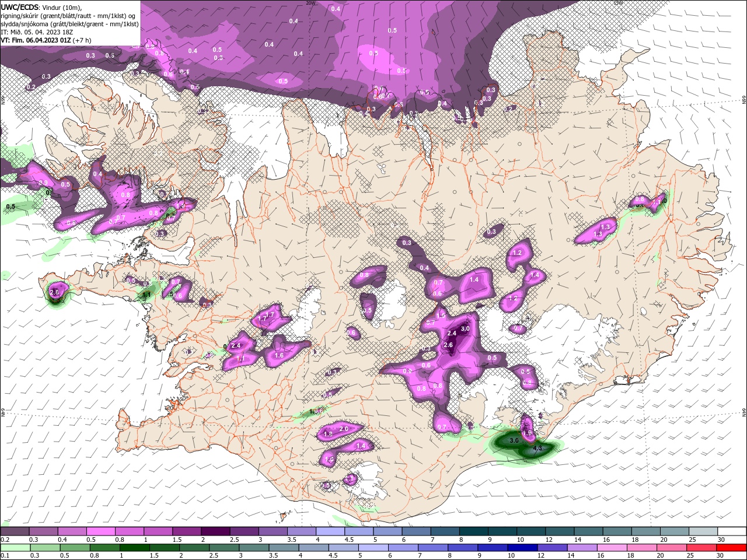Viewport: 747px width, 560px height.
Task: Pick the darkest purple 2 swatch in upper legend
Action: pos(215,531)
